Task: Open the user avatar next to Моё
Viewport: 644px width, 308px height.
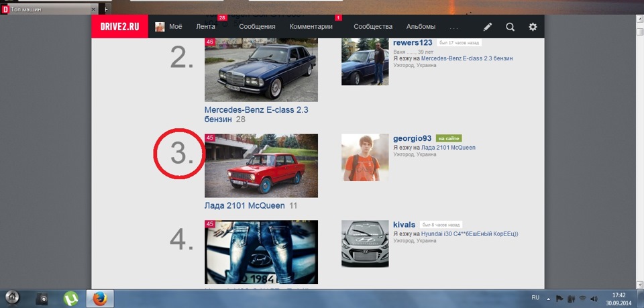Action: (160, 27)
